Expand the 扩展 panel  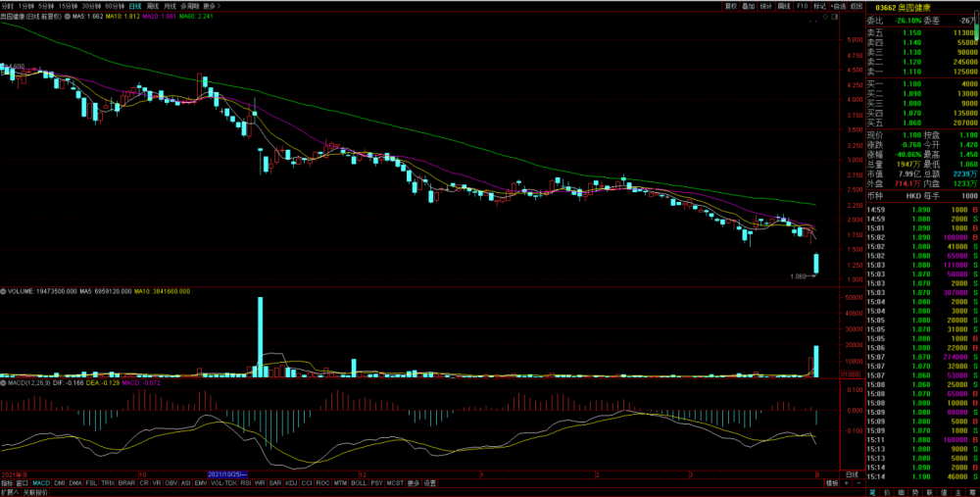pos(10,492)
